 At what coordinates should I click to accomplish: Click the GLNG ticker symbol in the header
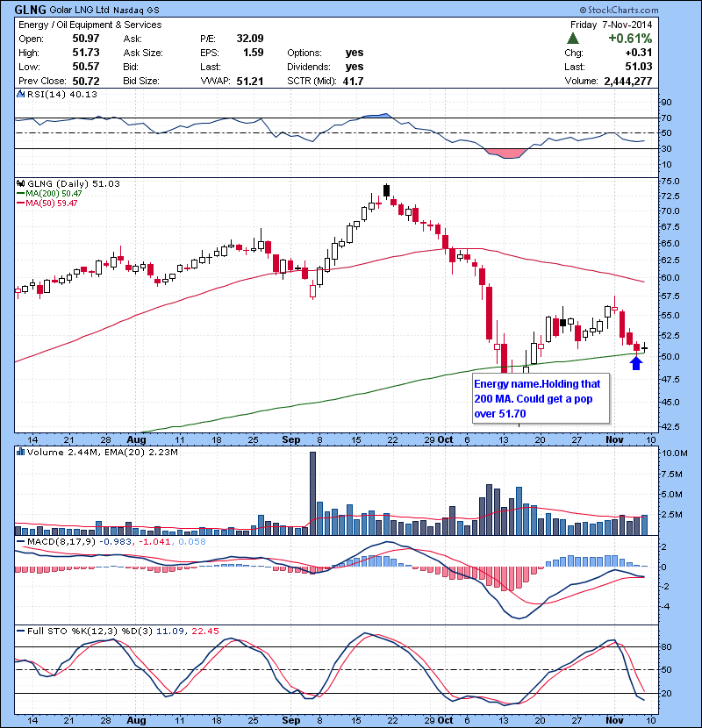(31, 10)
